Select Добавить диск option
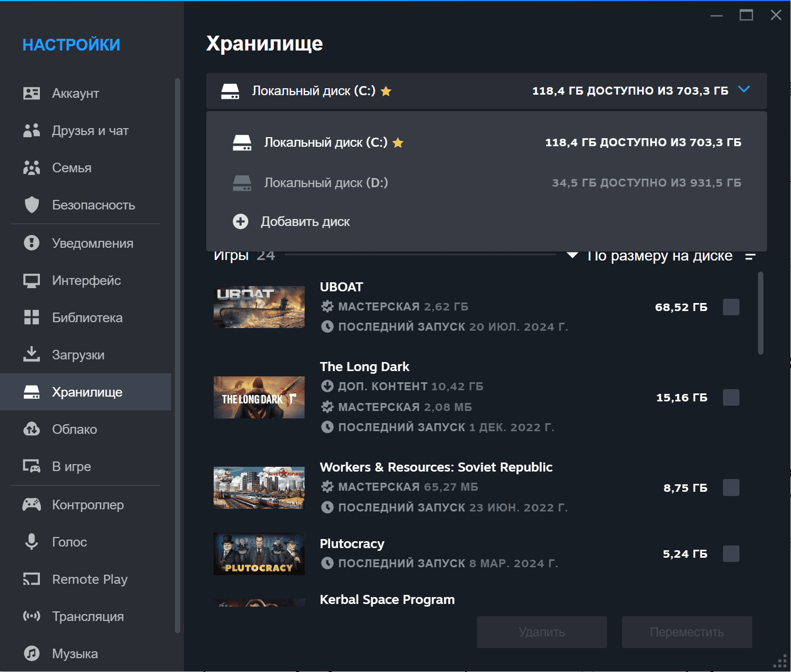The width and height of the screenshot is (791, 672). tap(486, 221)
